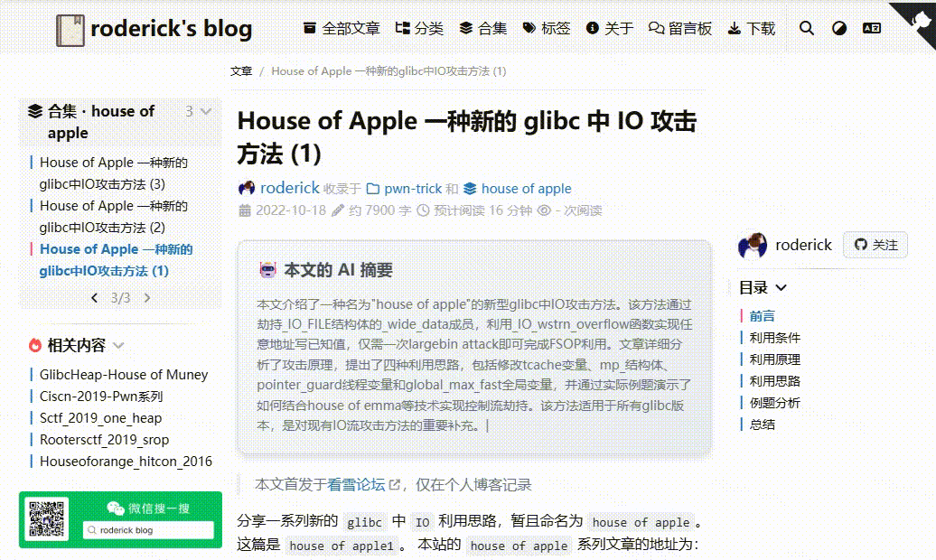Viewport: 936px width, 560px height.
Task: Collapse the 合集 house of apple panel
Action: click(x=206, y=112)
